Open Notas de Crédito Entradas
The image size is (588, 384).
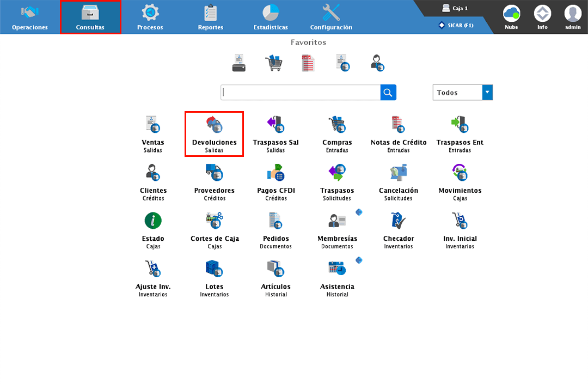click(x=399, y=125)
